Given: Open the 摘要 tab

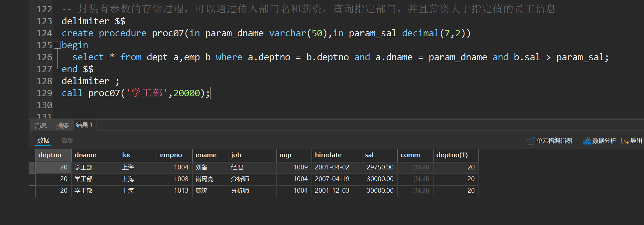Looking at the screenshot, I should [x=63, y=125].
